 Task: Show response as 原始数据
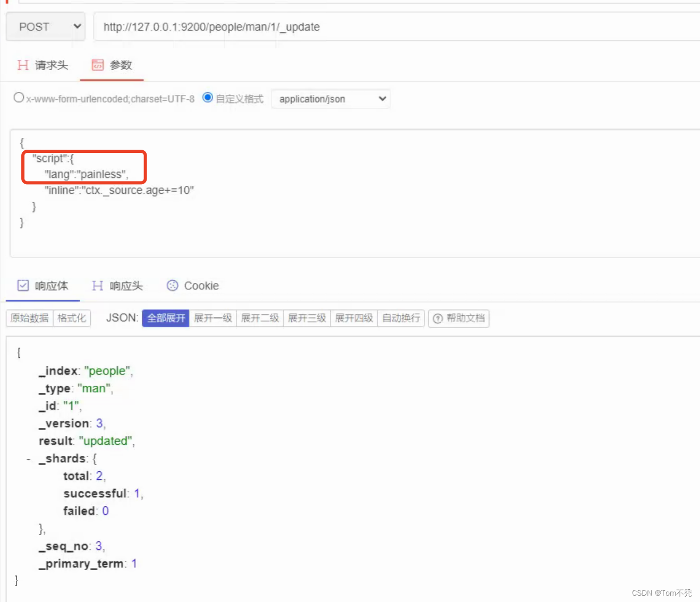[x=30, y=318]
